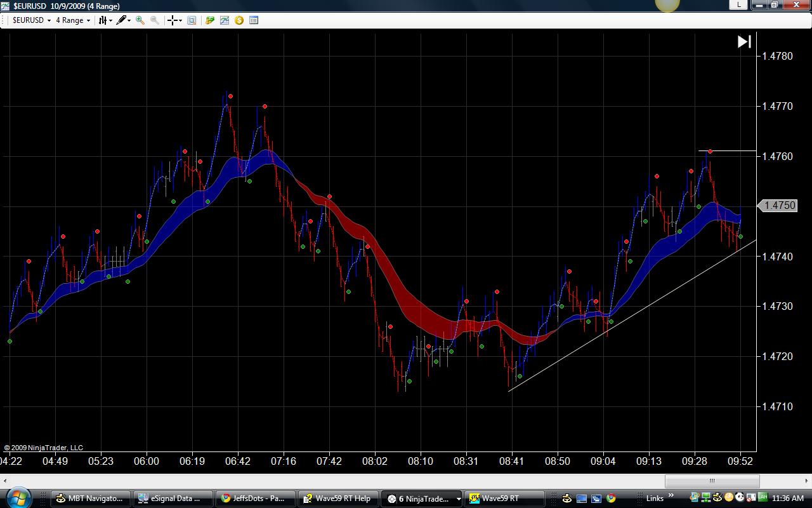This screenshot has width=812, height=508.
Task: Click the Show Desktop quick launch icon
Action: point(581,498)
